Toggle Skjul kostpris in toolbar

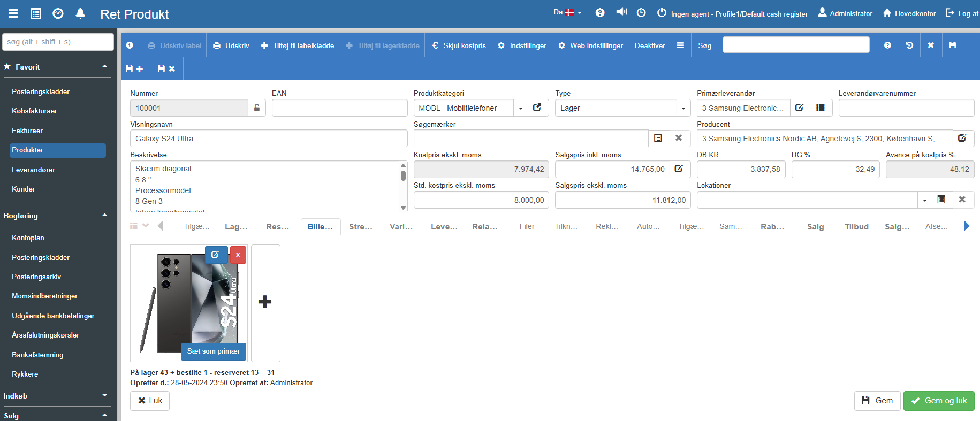(459, 45)
